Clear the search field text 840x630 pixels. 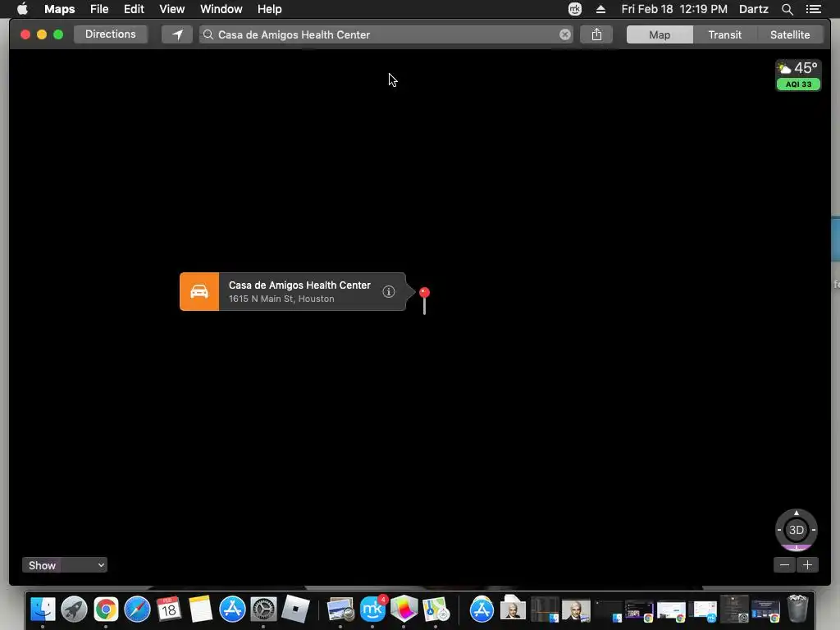pos(564,34)
